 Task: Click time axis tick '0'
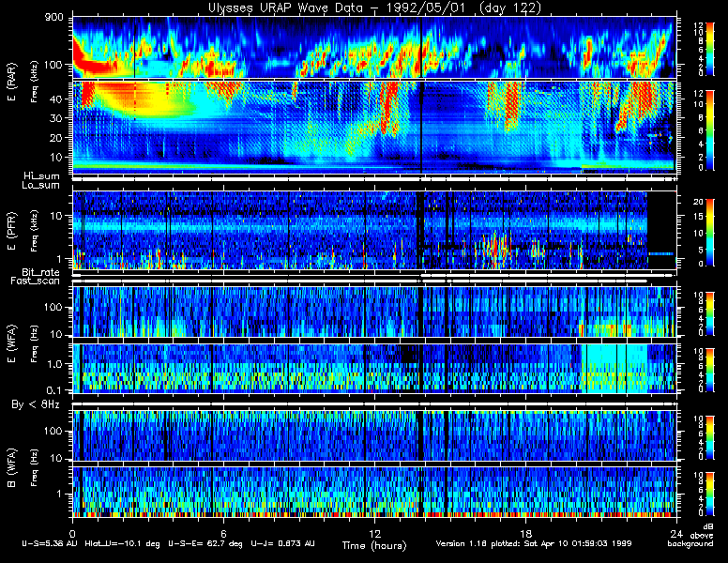click(72, 533)
